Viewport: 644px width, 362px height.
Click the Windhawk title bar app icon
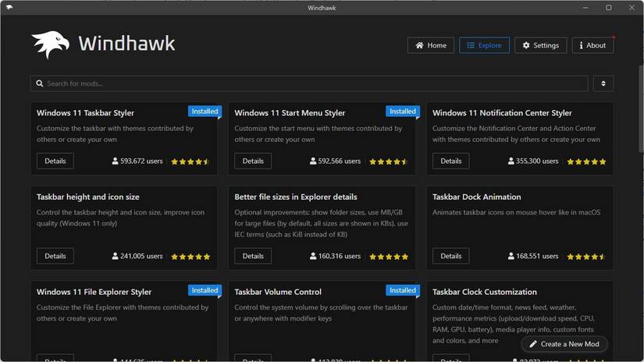9,7
